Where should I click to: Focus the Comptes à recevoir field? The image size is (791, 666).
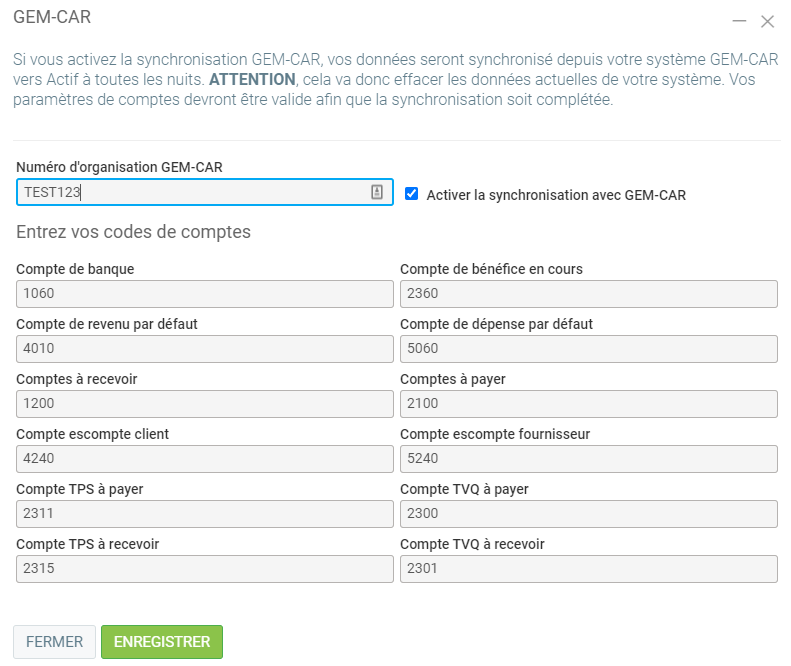[205, 404]
